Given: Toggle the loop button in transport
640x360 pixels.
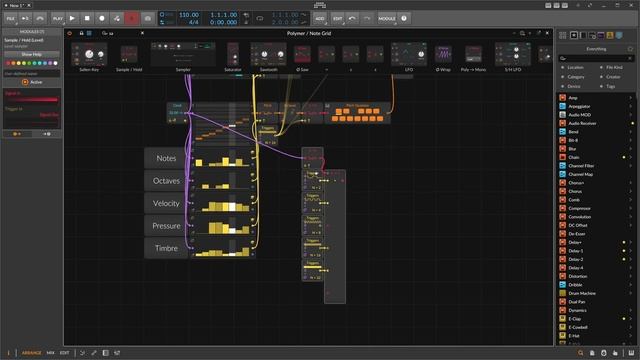Looking at the screenshot, I should (260, 18).
